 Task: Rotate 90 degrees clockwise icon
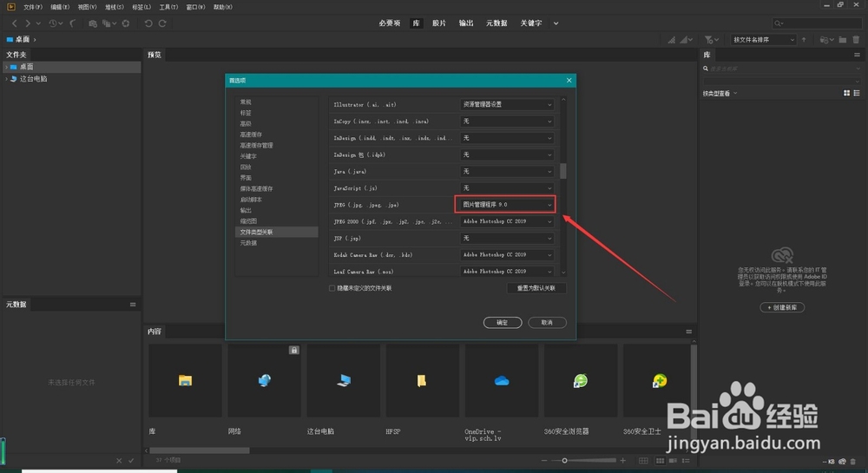click(162, 23)
